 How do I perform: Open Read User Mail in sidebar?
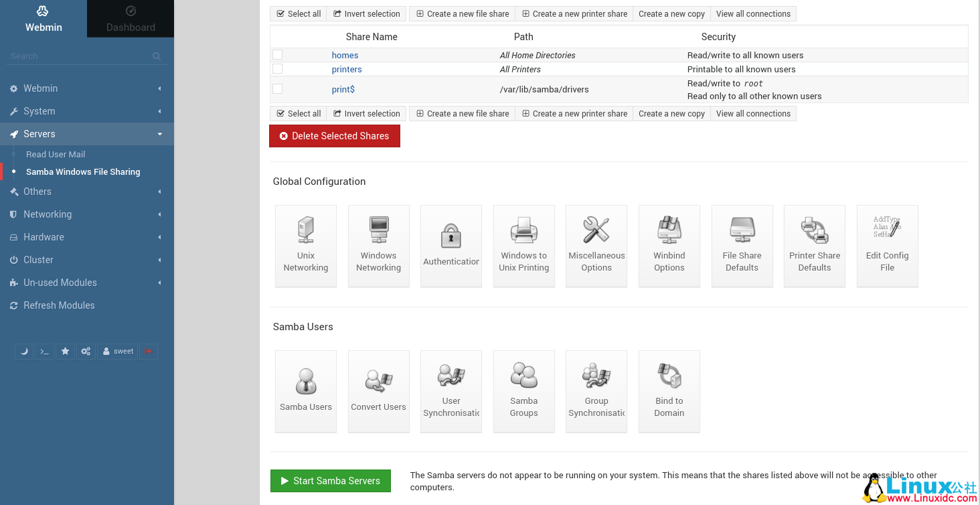(x=56, y=154)
